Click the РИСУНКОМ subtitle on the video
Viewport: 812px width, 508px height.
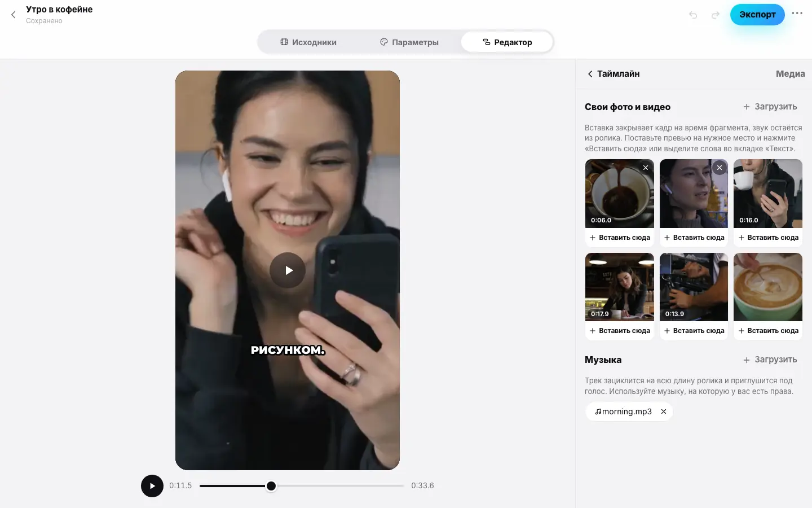[288, 350]
